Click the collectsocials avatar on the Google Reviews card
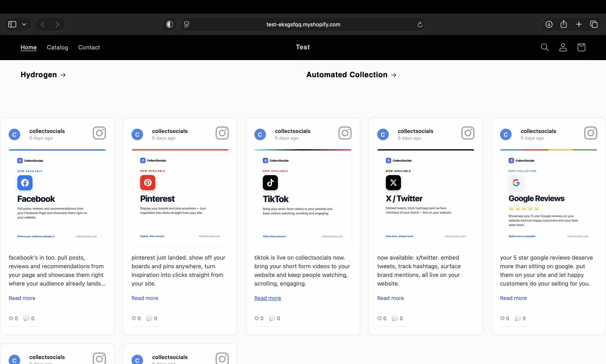The width and height of the screenshot is (606, 364). point(506,134)
